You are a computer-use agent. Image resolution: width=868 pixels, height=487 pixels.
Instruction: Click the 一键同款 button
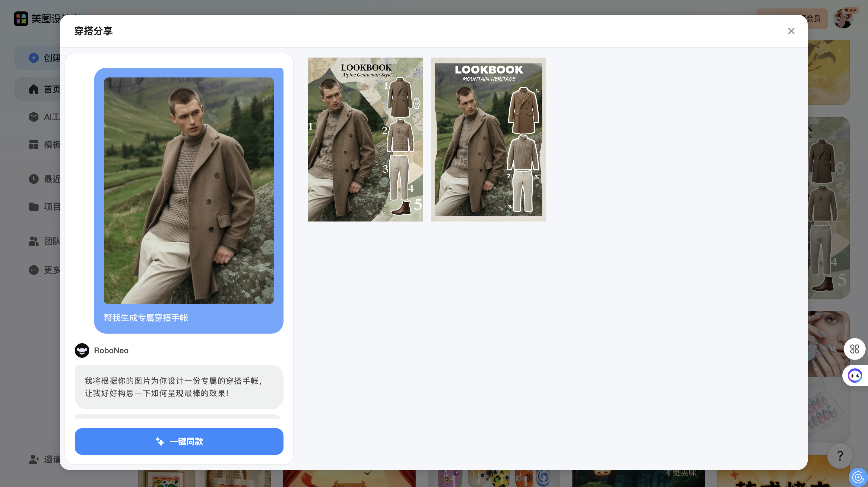tap(179, 441)
